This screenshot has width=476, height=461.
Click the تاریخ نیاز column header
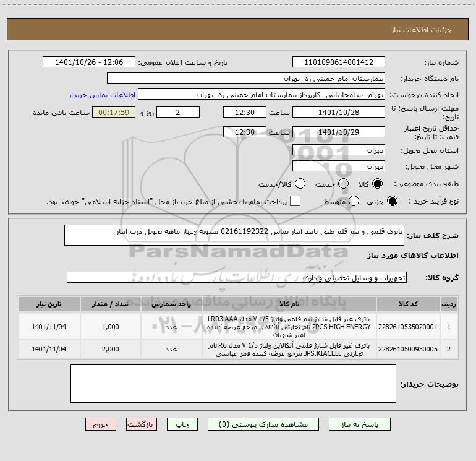tap(49, 304)
